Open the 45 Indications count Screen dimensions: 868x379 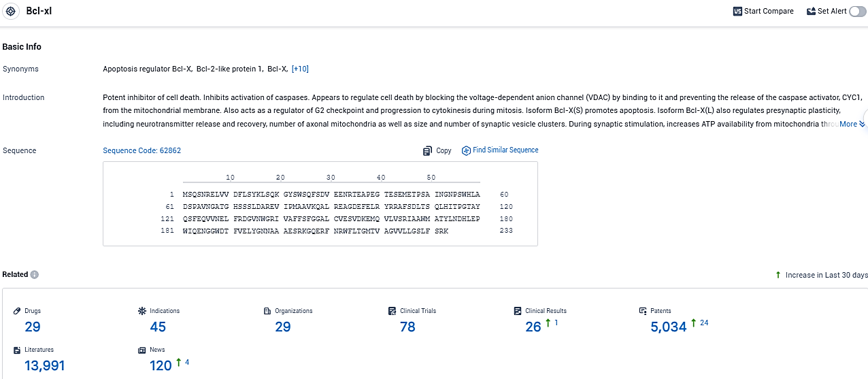pos(158,327)
